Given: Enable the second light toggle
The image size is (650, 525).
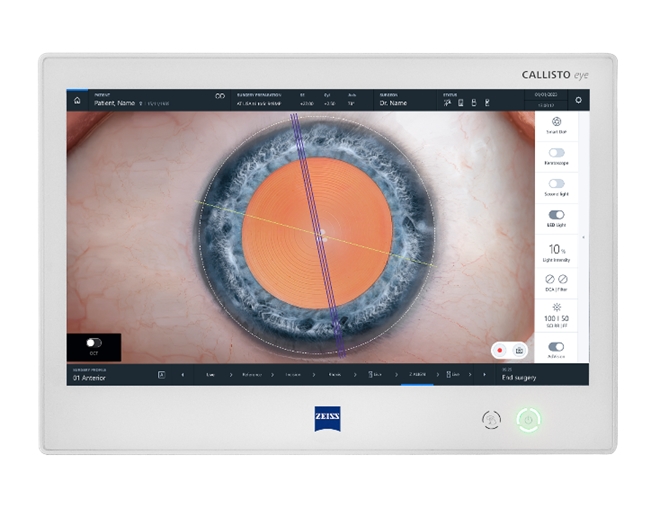Looking at the screenshot, I should click(x=557, y=185).
